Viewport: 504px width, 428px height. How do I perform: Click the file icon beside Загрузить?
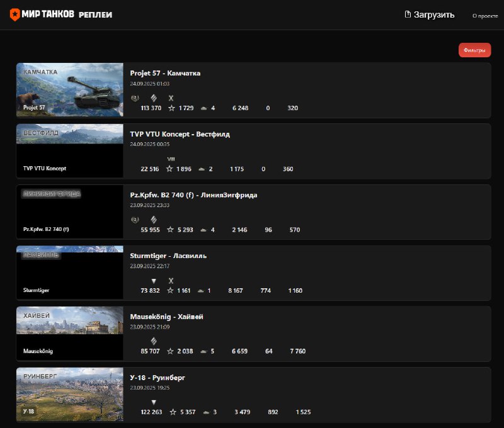tap(408, 14)
